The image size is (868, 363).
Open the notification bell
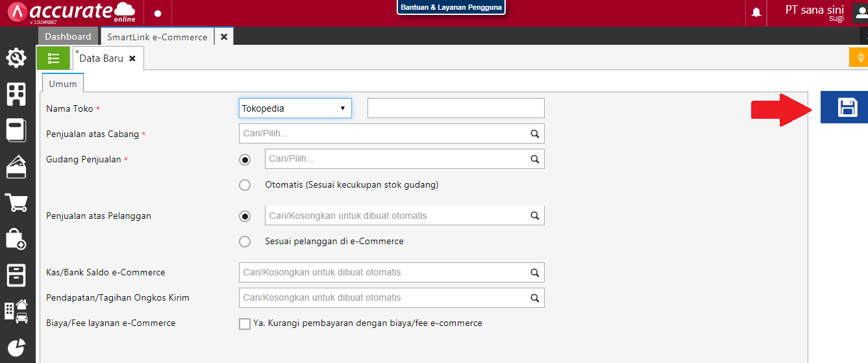[x=756, y=12]
